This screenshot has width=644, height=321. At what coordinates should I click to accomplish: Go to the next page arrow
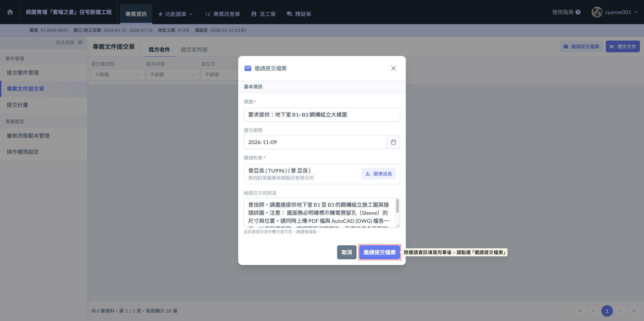tap(621, 311)
